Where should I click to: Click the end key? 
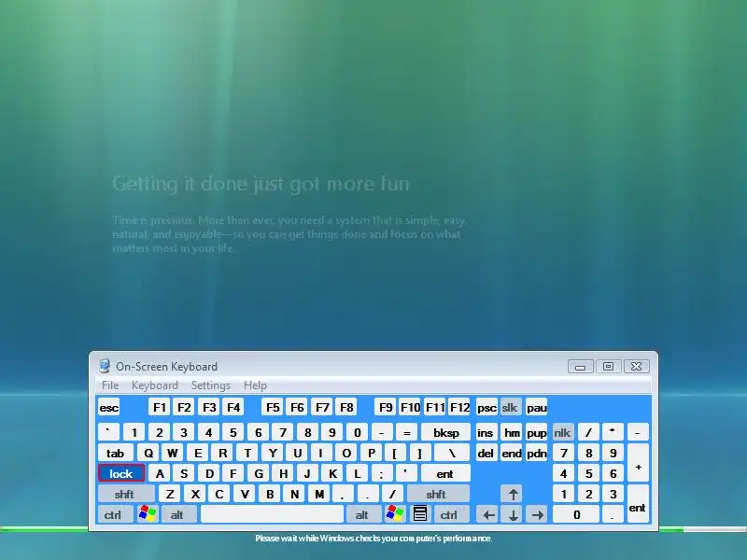click(512, 453)
